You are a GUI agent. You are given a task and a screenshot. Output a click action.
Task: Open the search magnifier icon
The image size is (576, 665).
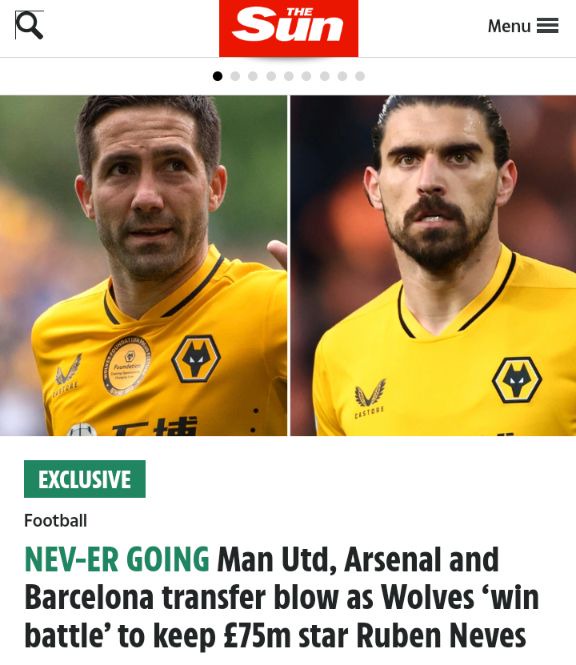click(29, 25)
